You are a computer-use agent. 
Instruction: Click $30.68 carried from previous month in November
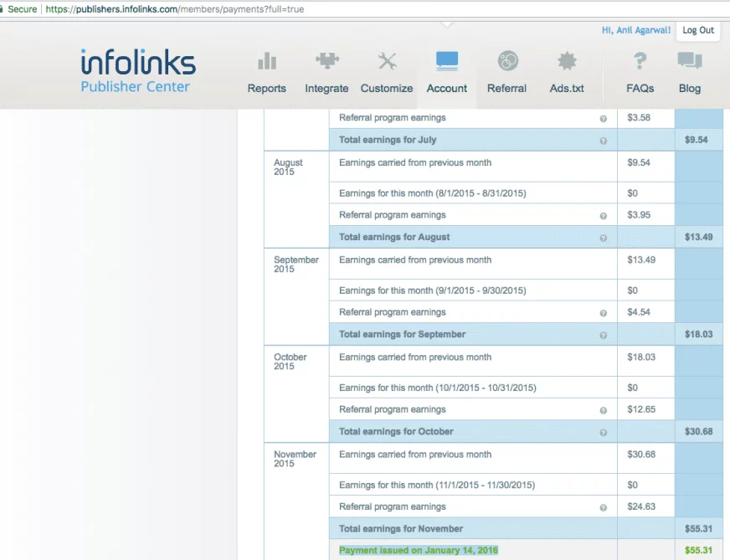[x=641, y=455]
